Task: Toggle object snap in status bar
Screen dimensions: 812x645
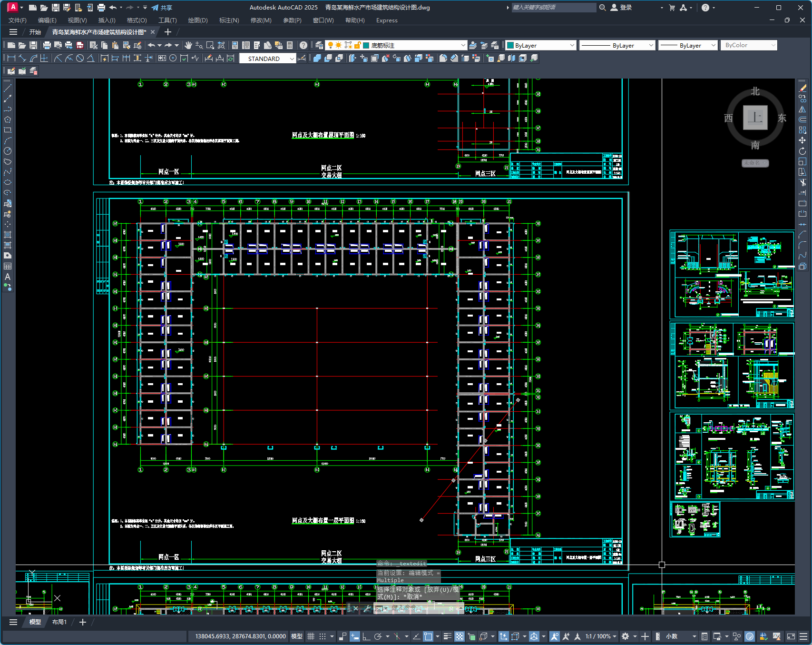Action: click(428, 636)
